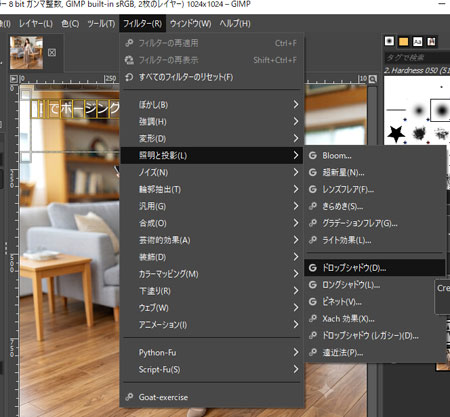
Task: Click the brush tag search field
Action: pos(417,58)
